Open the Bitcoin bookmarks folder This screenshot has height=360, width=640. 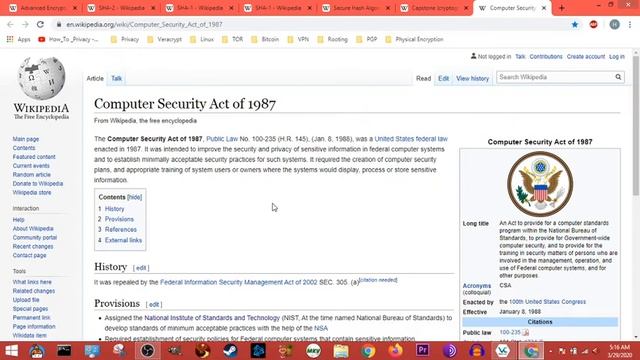tap(265, 40)
